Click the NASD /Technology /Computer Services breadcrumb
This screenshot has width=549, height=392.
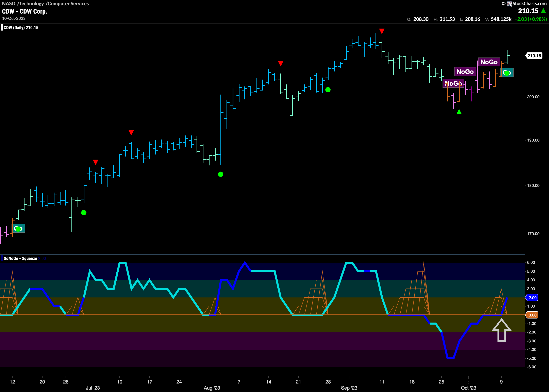[x=45, y=4]
